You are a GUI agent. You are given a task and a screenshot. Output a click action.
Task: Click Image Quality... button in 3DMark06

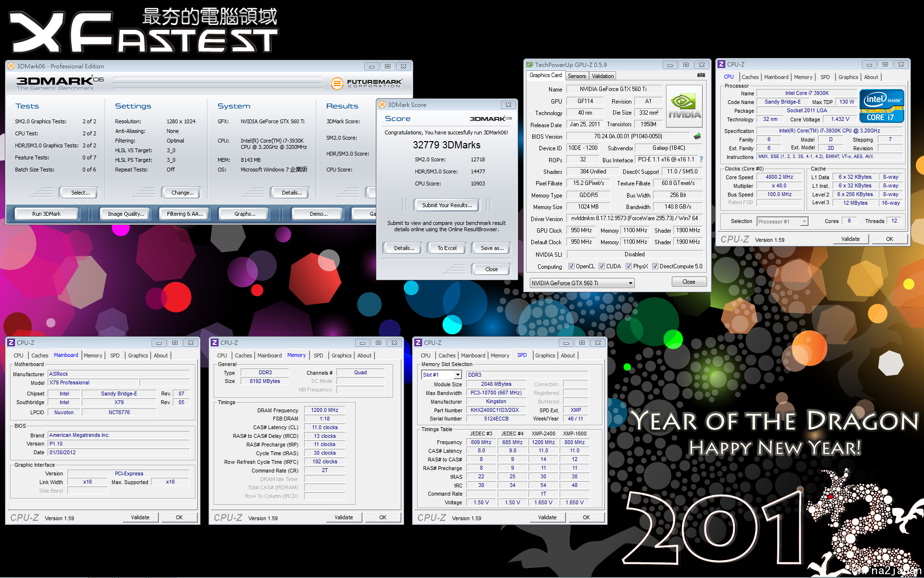pyautogui.click(x=126, y=214)
